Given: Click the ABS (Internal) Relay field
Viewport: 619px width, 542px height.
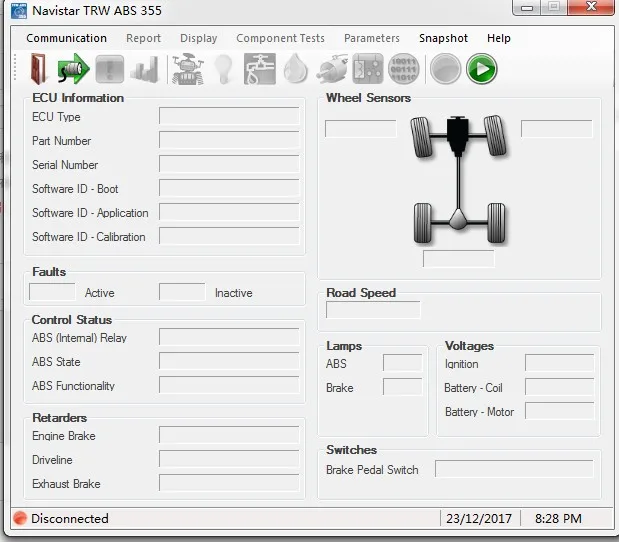Looking at the screenshot, I should coord(229,337).
